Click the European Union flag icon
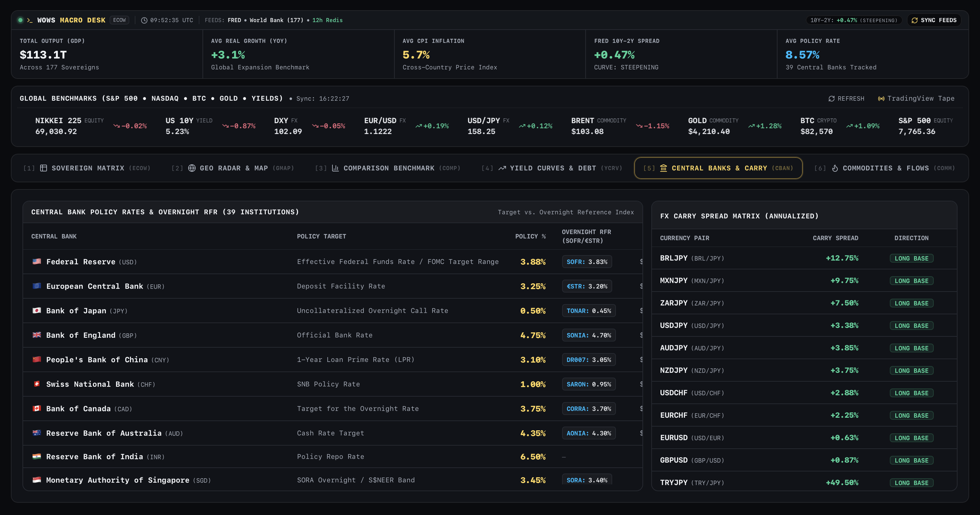The width and height of the screenshot is (980, 515). (x=36, y=286)
